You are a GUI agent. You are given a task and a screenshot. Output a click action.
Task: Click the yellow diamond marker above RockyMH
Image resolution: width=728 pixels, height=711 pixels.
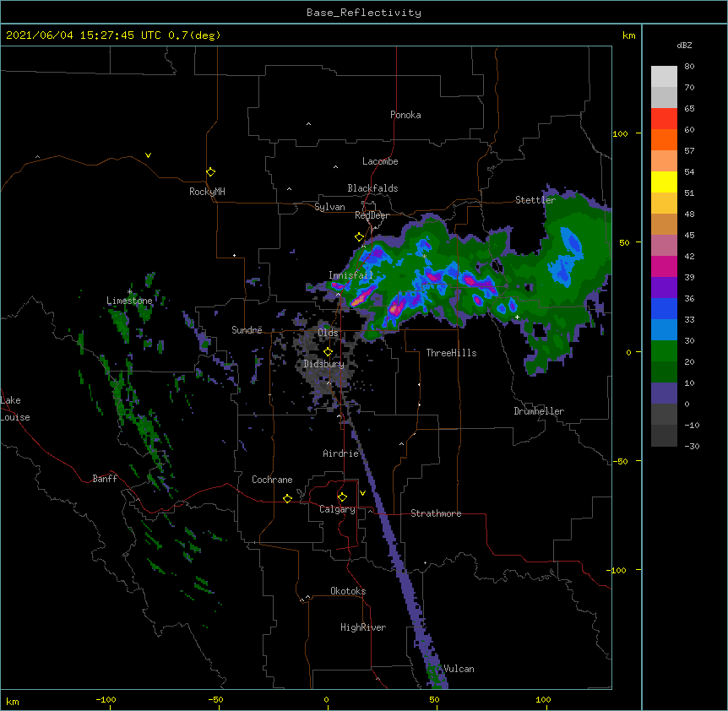click(210, 172)
